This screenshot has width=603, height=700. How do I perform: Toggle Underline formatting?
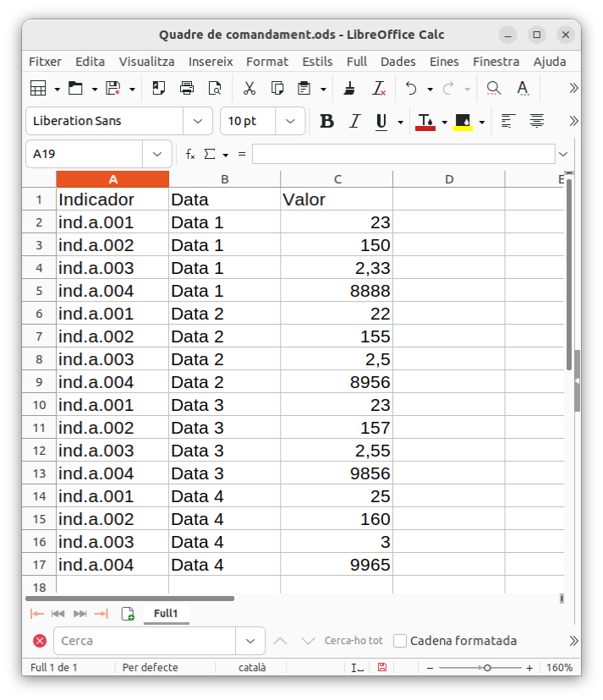(x=381, y=121)
